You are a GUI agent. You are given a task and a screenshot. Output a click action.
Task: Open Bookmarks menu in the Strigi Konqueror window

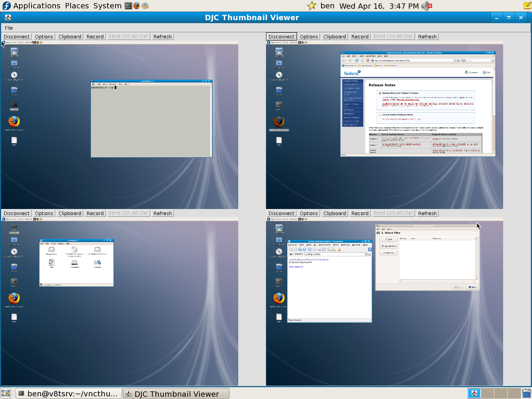click(325, 245)
